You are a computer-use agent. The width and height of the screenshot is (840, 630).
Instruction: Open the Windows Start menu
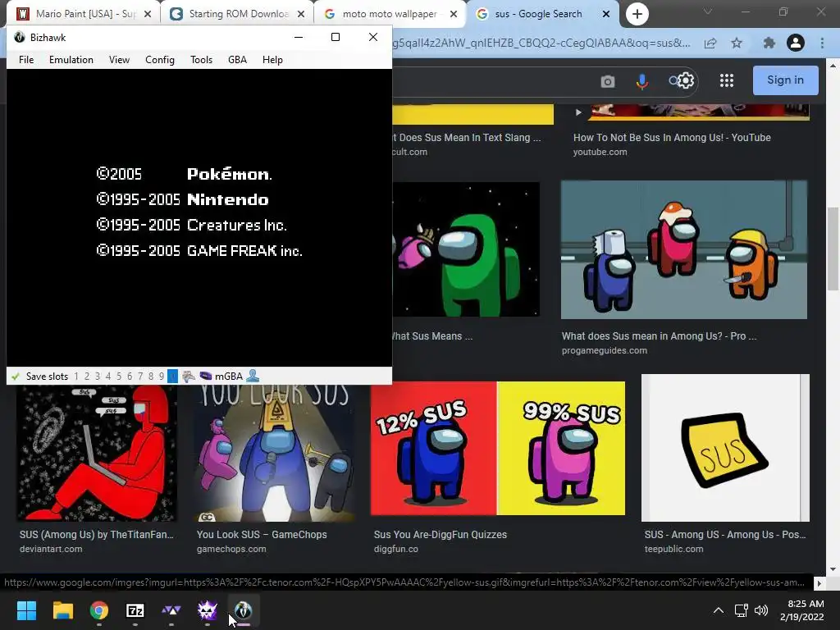click(x=26, y=610)
